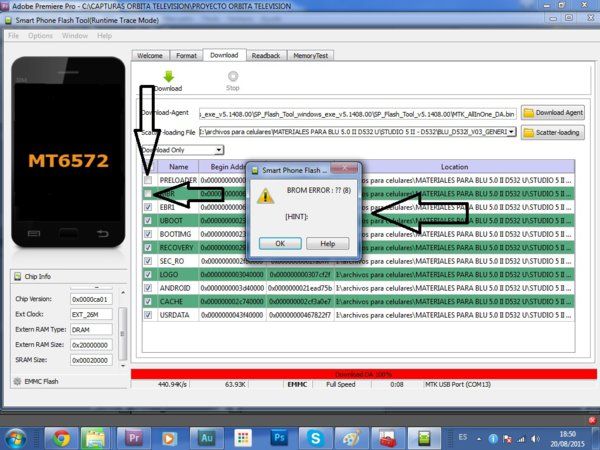Switch to Adobe Premiere Pro in taskbar
Image resolution: width=600 pixels, height=450 pixels.
tap(134, 438)
